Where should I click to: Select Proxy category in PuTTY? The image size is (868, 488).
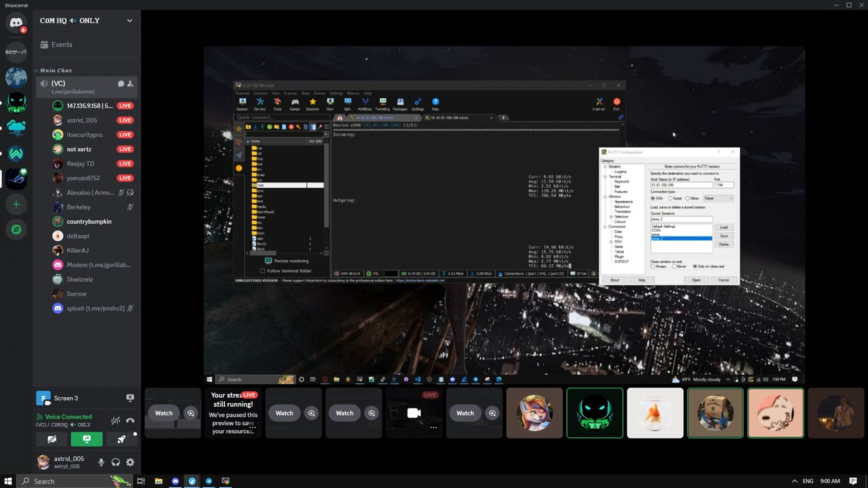pos(618,237)
